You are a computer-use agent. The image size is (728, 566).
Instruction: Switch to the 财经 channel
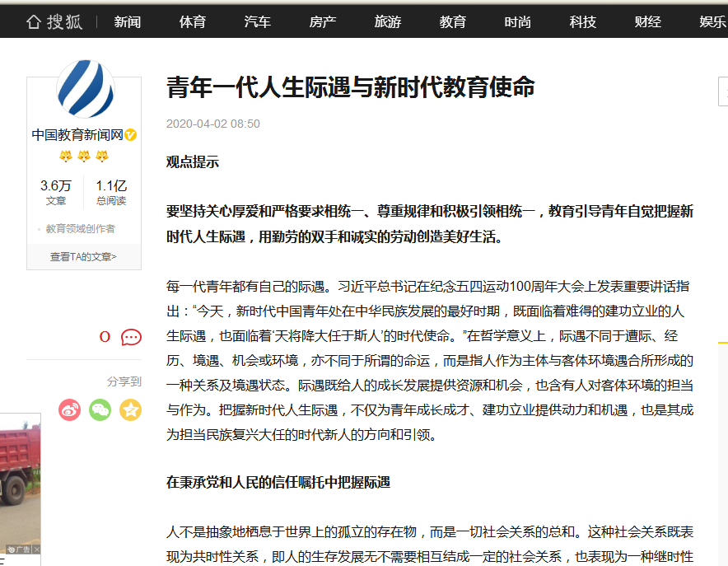648,21
